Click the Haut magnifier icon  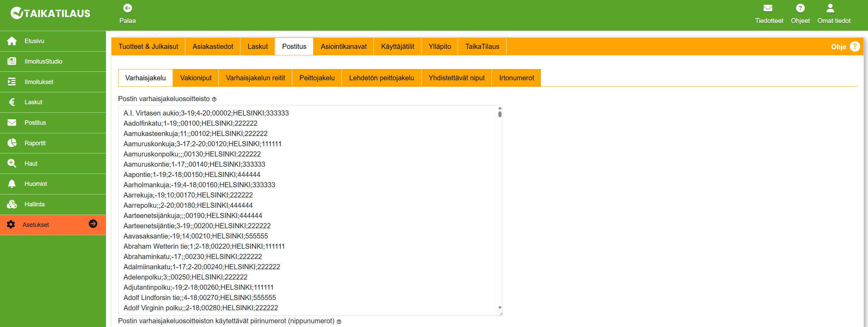coord(12,163)
